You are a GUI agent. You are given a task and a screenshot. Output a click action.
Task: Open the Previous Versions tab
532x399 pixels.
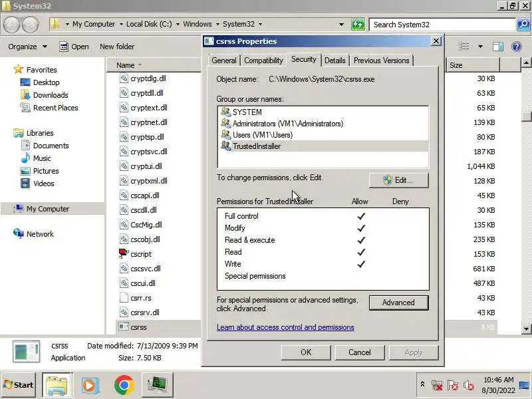point(381,61)
